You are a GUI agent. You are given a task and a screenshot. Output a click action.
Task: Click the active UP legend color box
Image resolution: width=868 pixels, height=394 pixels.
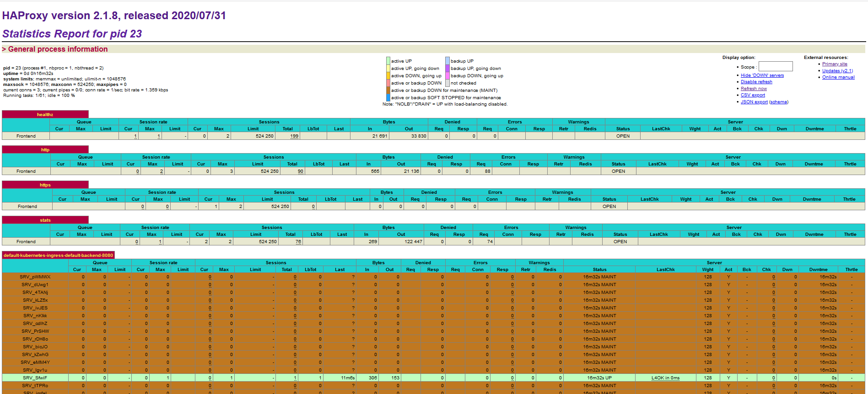388,61
